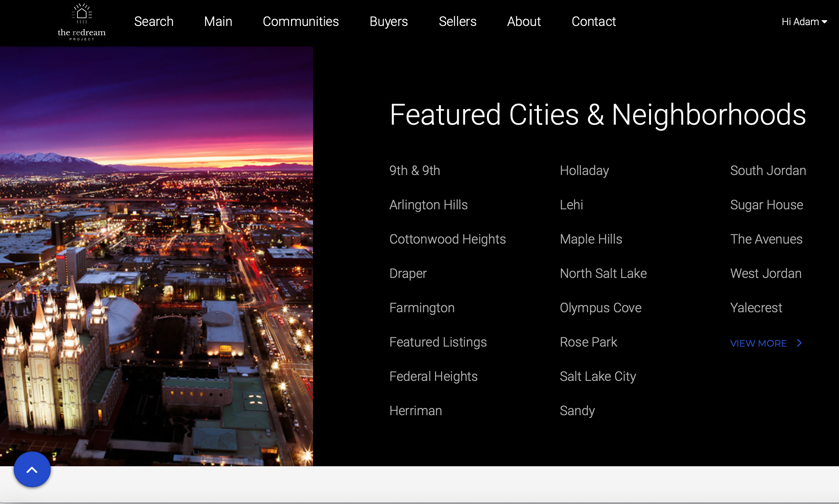
Task: Go to the Draper city link
Action: point(408,273)
